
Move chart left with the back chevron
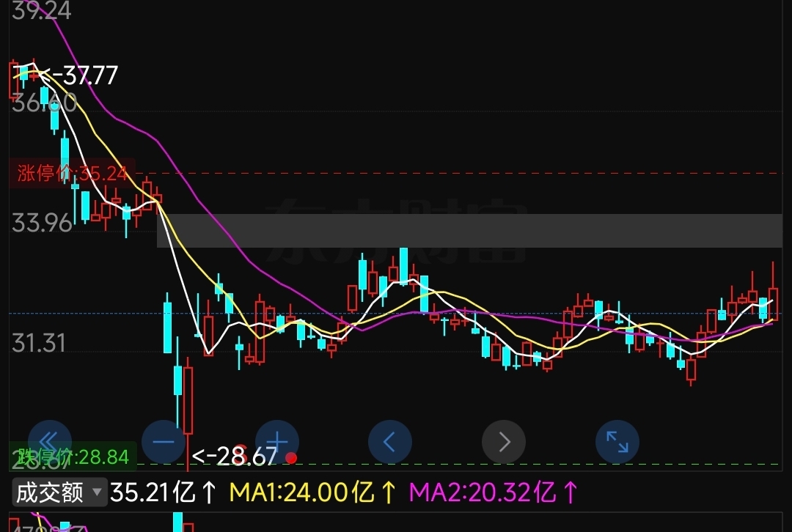click(390, 442)
